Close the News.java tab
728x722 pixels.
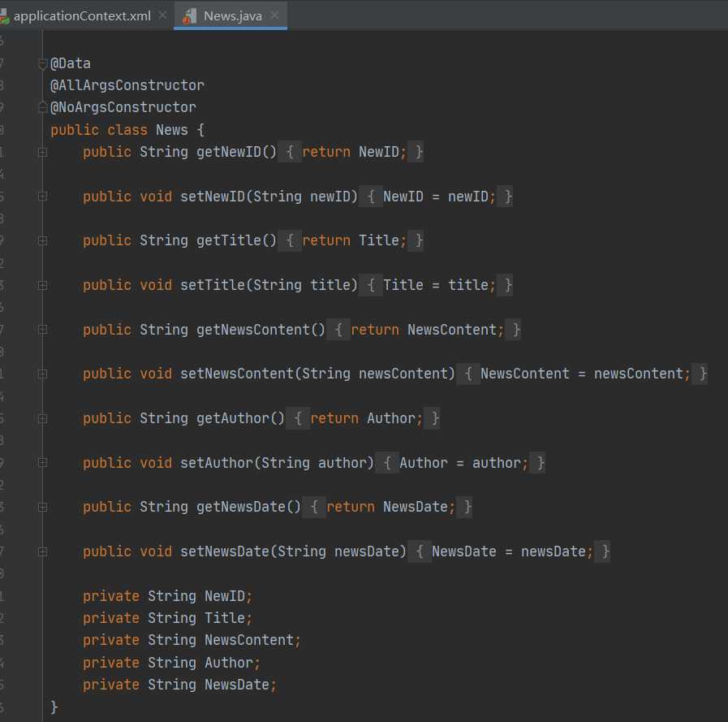[275, 15]
